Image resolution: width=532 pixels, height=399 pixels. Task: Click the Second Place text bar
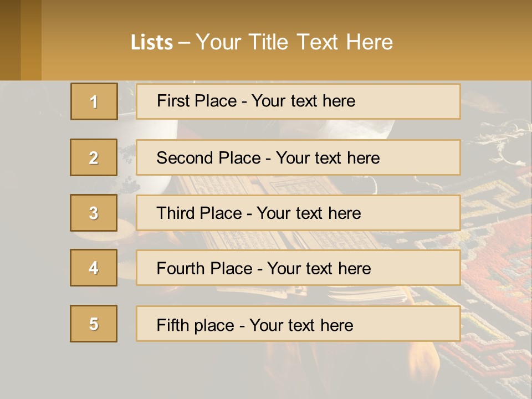pyautogui.click(x=298, y=157)
